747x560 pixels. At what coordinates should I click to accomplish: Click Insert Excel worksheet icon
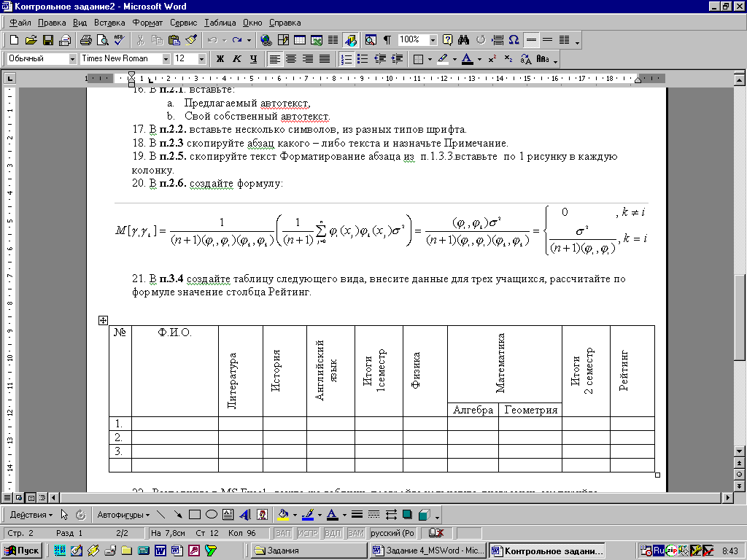(x=317, y=40)
